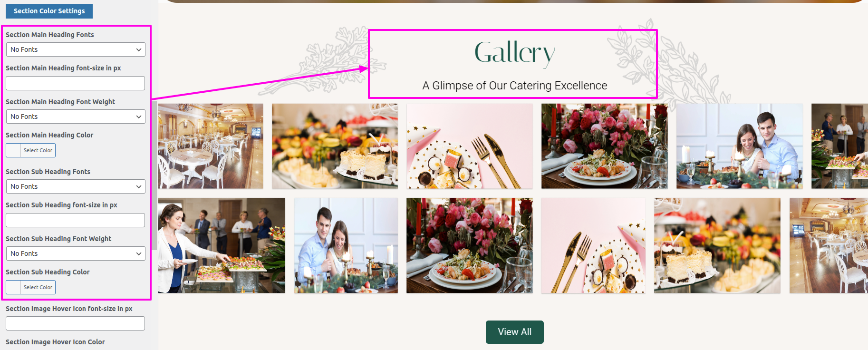868x350 pixels.
Task: Expand Section Sub Heading Fonts dropdown
Action: pyautogui.click(x=76, y=186)
